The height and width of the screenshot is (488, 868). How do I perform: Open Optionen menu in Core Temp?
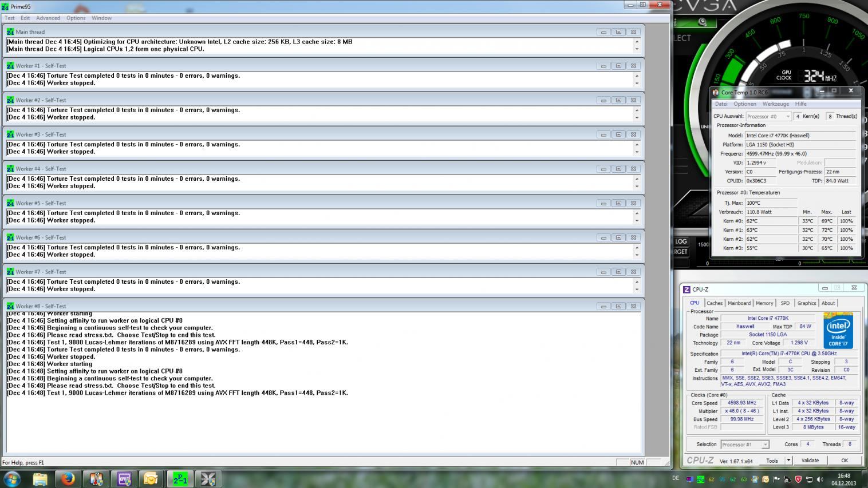point(744,104)
